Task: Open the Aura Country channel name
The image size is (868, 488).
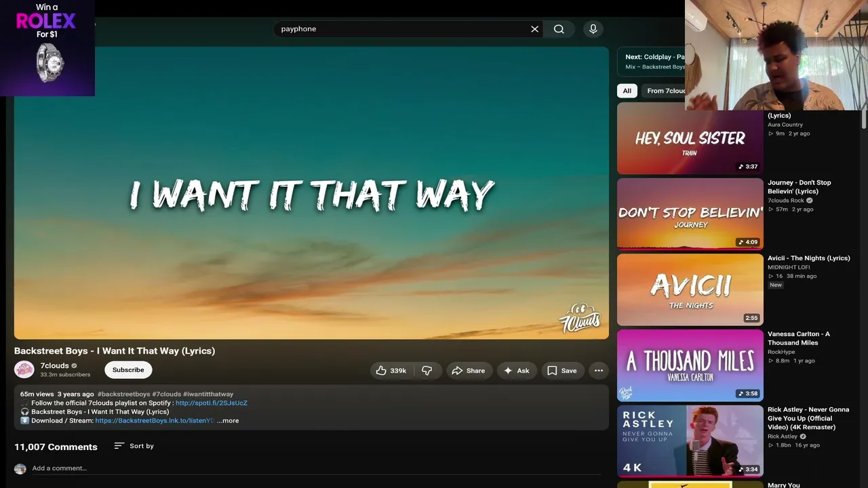Action: pyautogui.click(x=785, y=125)
